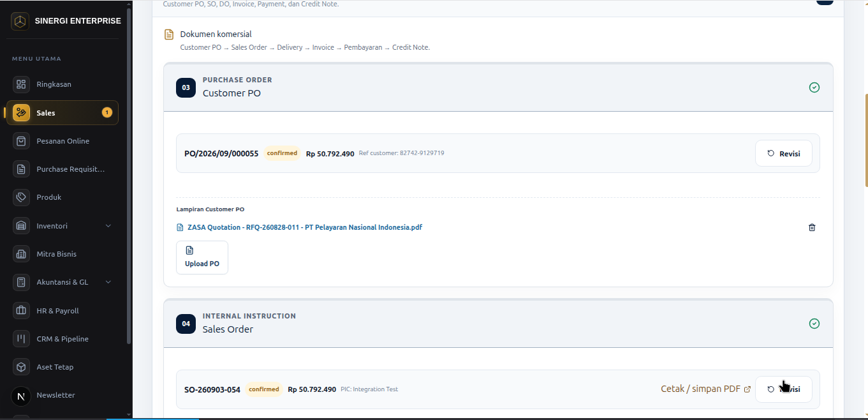
Task: Open Mitra Bisnis menu item
Action: (63, 254)
